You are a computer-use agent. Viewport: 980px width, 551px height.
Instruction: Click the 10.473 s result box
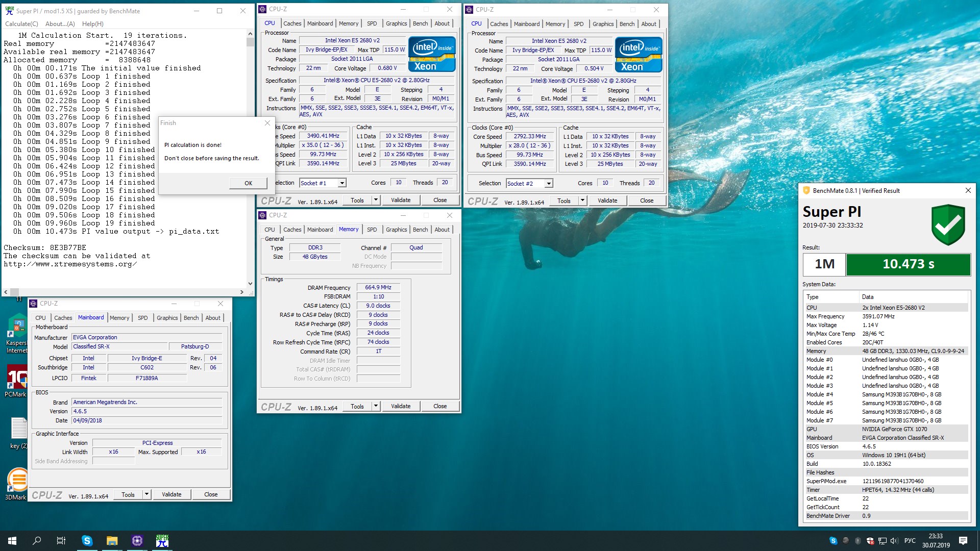(x=909, y=264)
